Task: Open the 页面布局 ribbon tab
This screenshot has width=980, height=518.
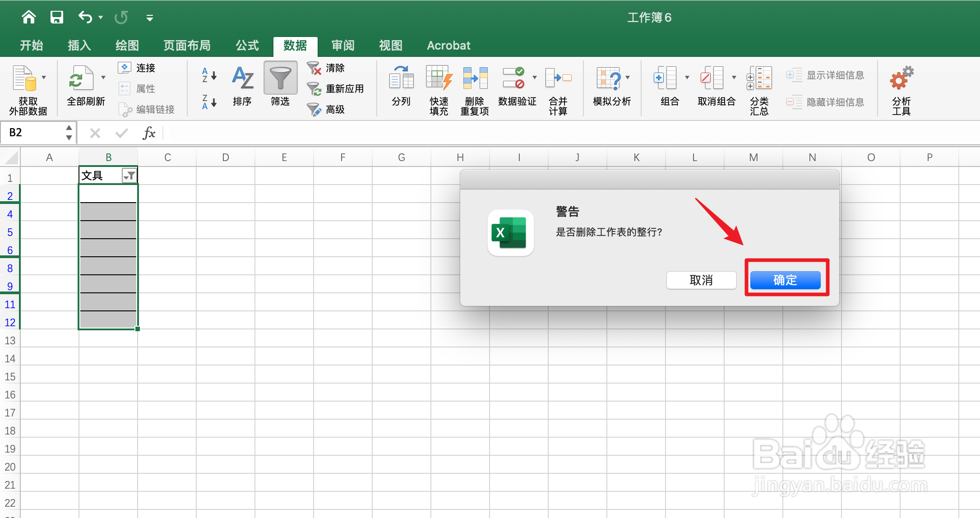Action: (x=187, y=46)
